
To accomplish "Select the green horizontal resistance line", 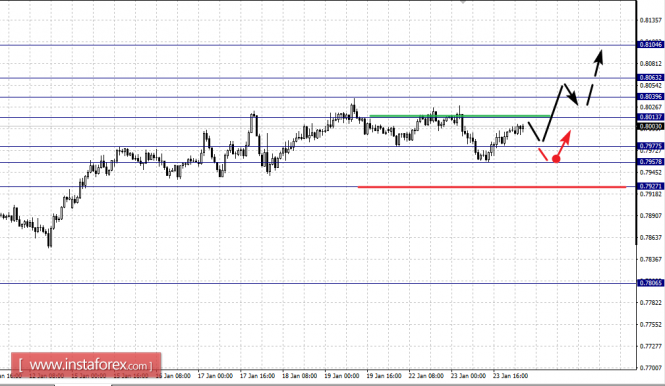I will click(460, 116).
